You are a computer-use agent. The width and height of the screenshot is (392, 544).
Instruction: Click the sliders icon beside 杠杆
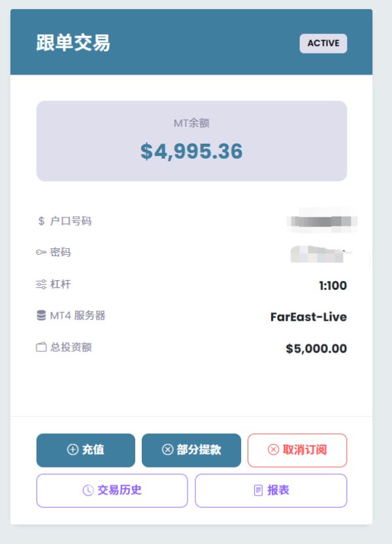point(41,285)
